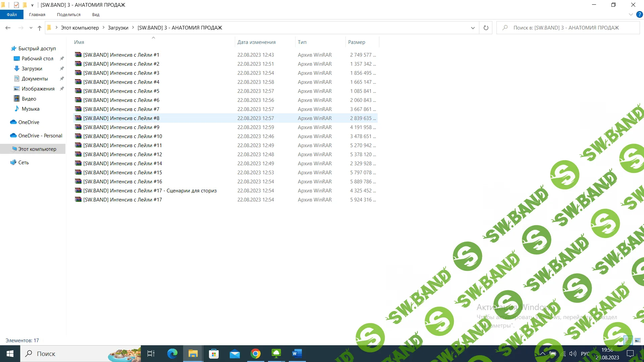Click Загрузки in the breadcrumb path

(x=118, y=28)
